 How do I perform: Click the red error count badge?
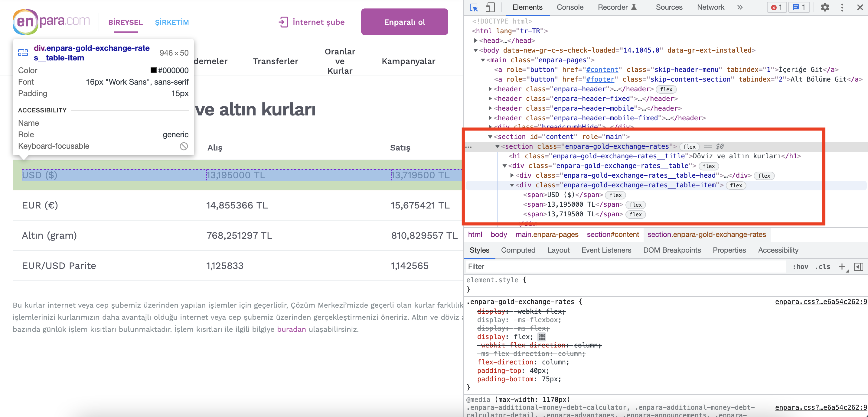[x=776, y=8]
